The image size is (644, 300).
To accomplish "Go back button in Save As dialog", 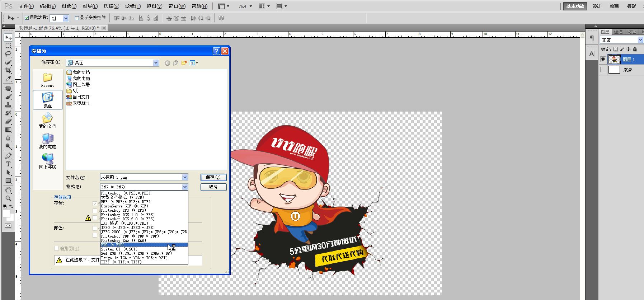I will (167, 63).
